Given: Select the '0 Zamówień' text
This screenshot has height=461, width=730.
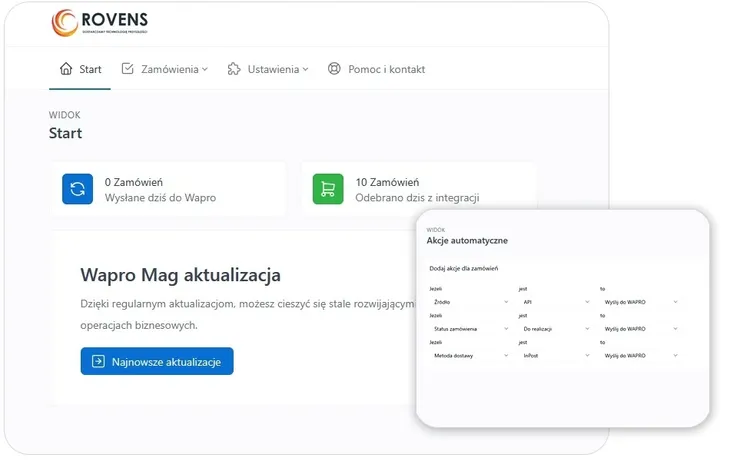Looking at the screenshot, I should click(x=134, y=182).
